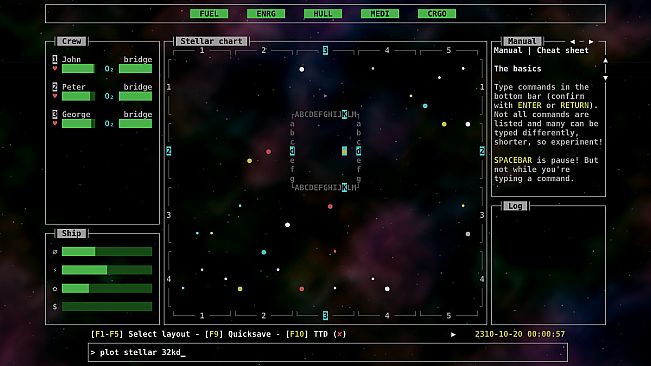Screen dimensions: 651x366
Task: Select highlighted row 2 on chart left axis
Action: click(169, 151)
